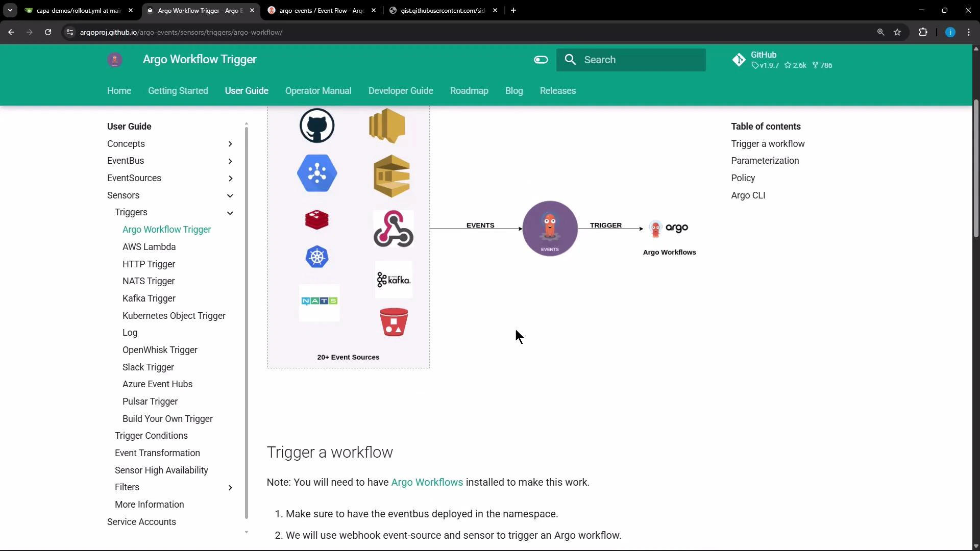Viewport: 980px width, 551px height.
Task: Click the Argo Events logo in header
Action: tap(115, 60)
